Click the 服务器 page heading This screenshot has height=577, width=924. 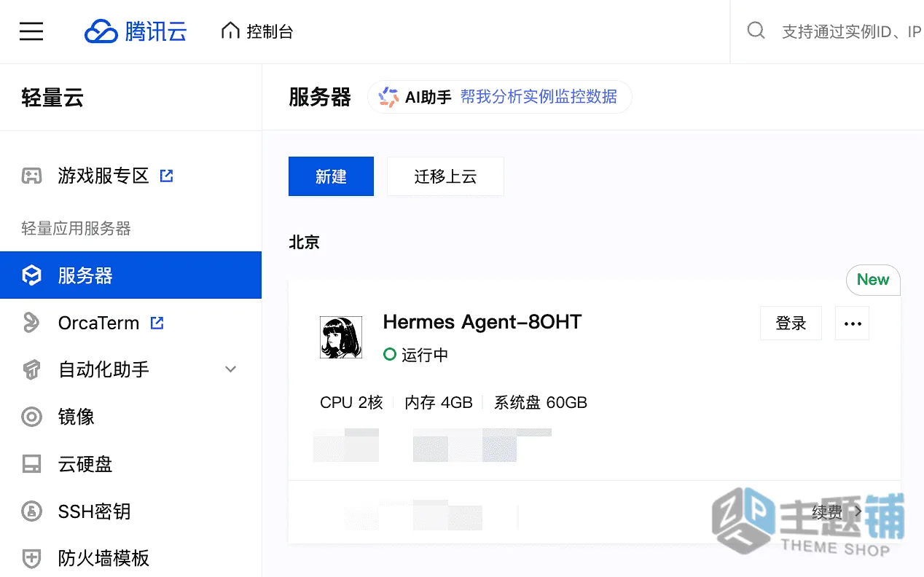[320, 97]
